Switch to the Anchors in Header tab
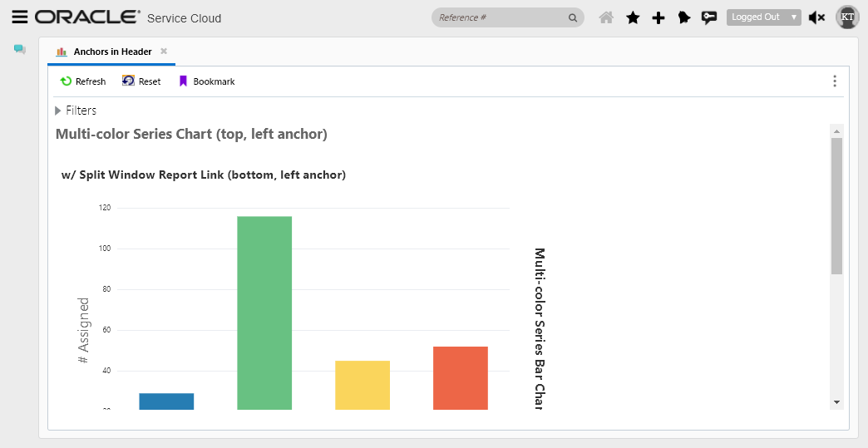This screenshot has width=868, height=448. 111,52
